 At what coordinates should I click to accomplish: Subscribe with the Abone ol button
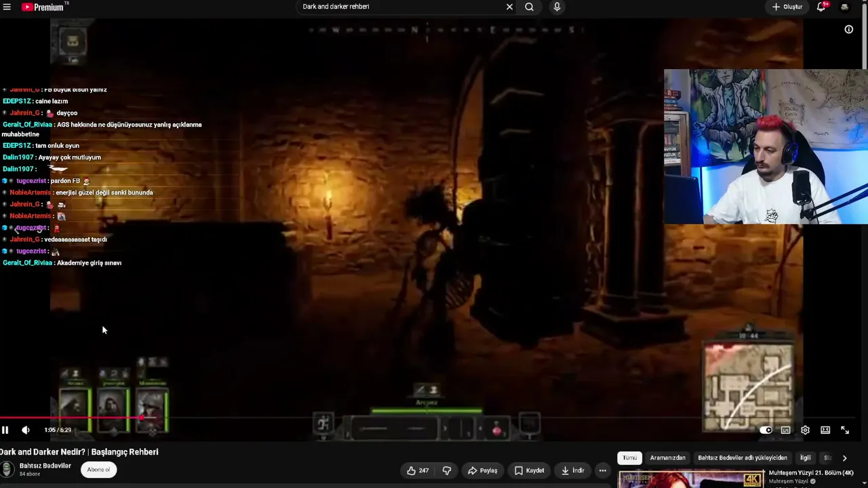point(98,470)
